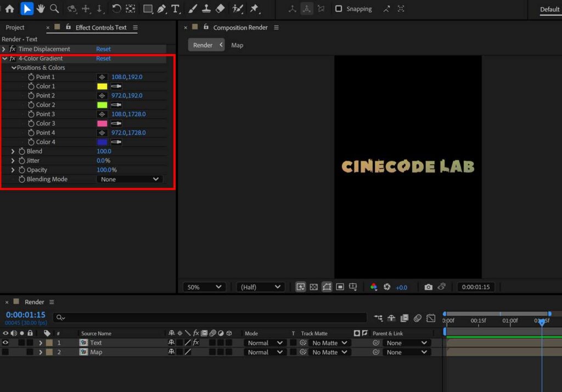Screen dimensions: 562x392
Task: Open the (Half) resolution dropdown
Action: [261, 287]
